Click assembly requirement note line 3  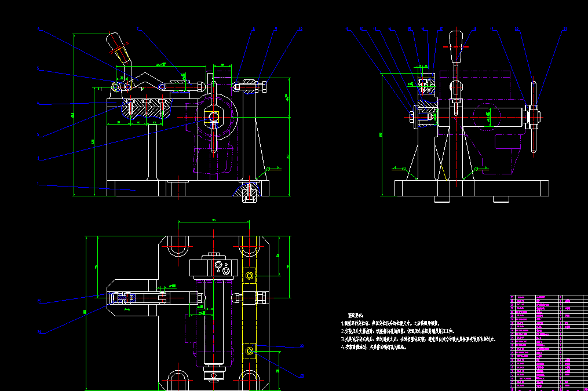click(x=418, y=339)
